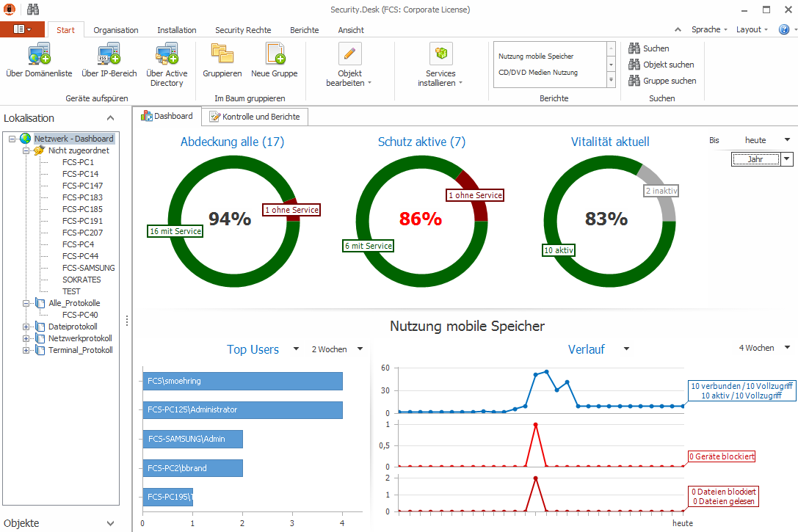Open the Sprache dropdown menu

click(x=709, y=29)
